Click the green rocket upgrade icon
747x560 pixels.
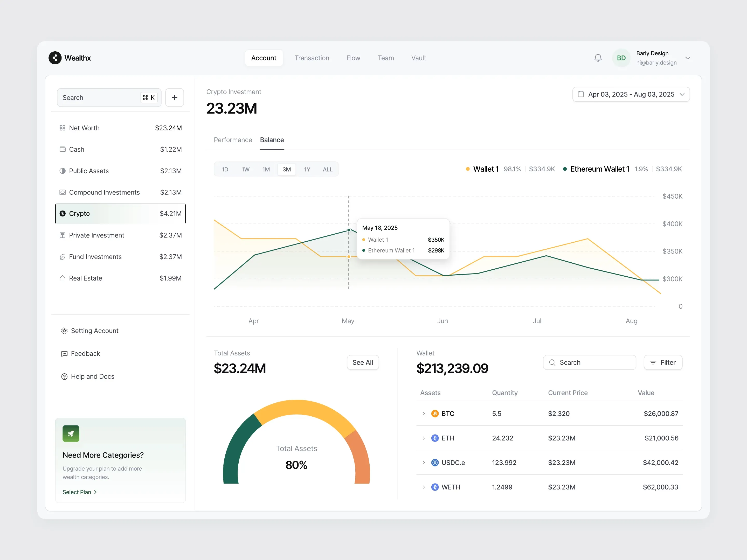tap(71, 434)
